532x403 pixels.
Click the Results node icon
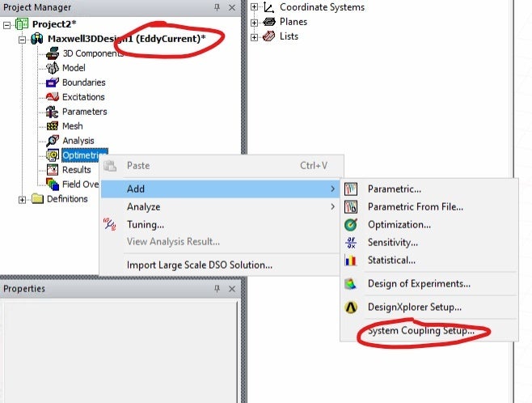(53, 169)
